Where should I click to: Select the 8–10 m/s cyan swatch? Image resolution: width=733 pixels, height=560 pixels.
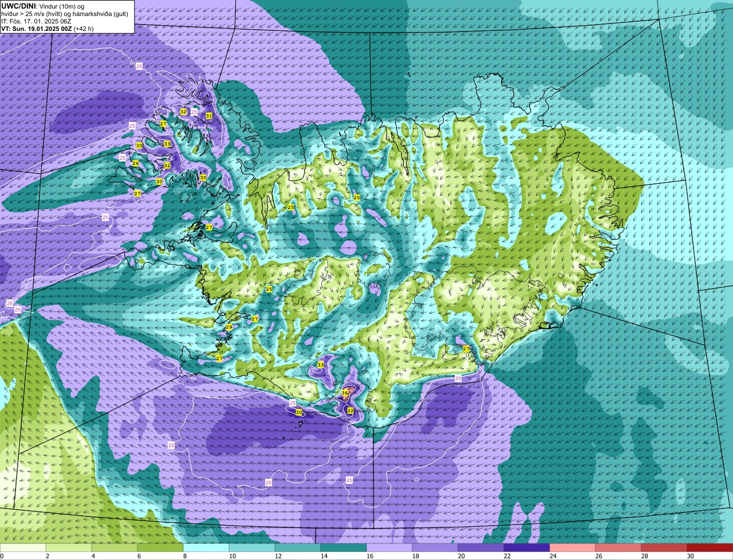click(x=206, y=547)
